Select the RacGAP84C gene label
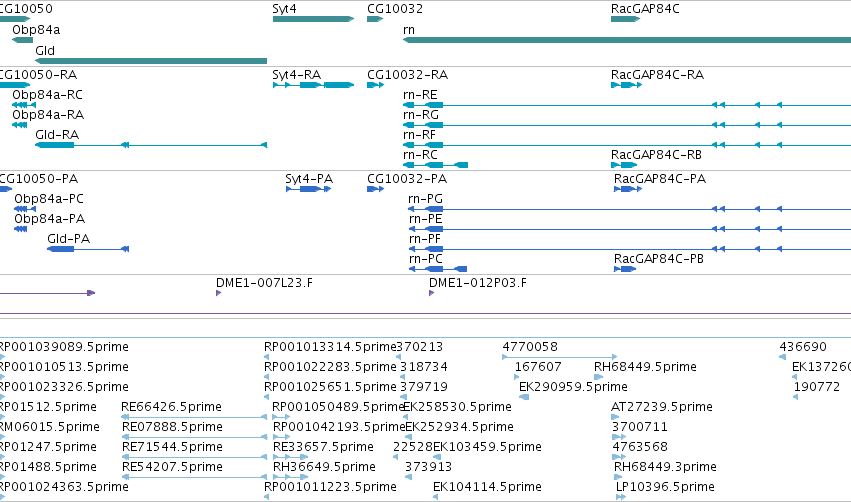Screen dimensions: 851x502 coord(645,9)
